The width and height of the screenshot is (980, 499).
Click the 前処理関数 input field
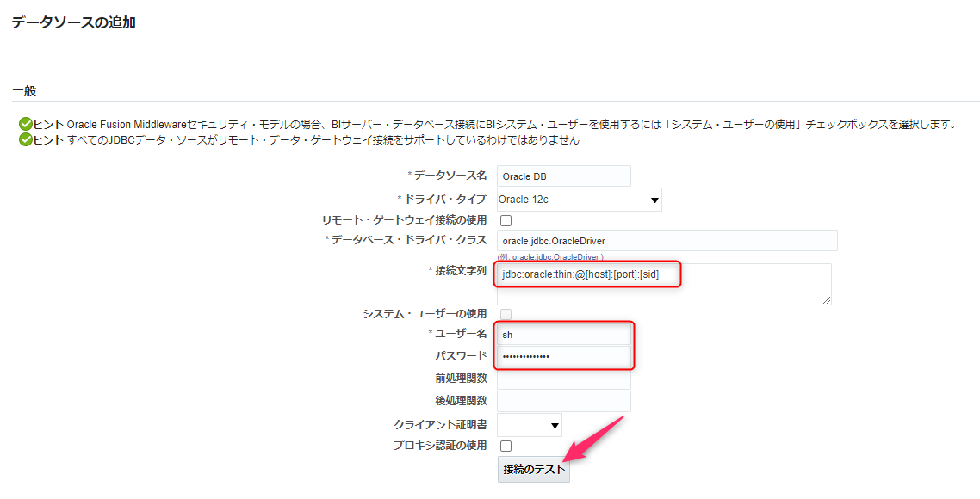coord(564,379)
